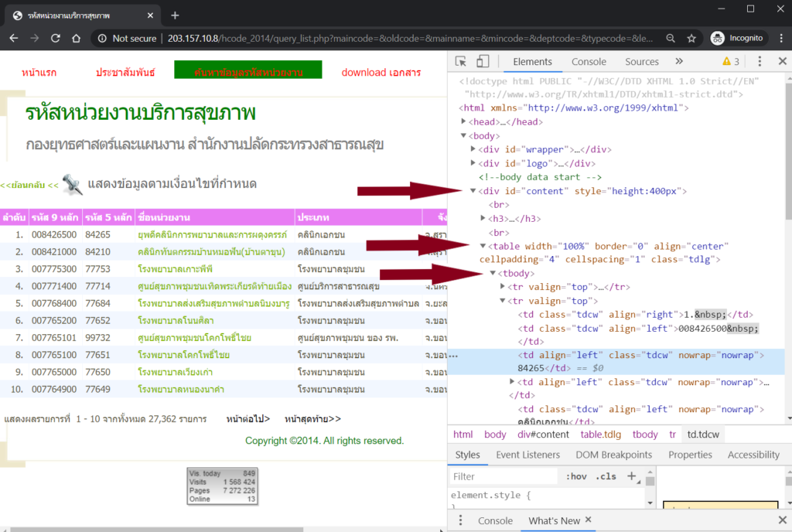The width and height of the screenshot is (792, 532).
Task: Open DevTools customize three-dot menu
Action: point(760,62)
